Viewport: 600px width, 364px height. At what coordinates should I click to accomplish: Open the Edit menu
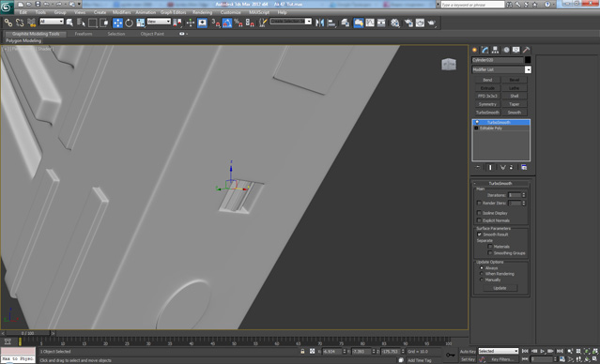(23, 12)
